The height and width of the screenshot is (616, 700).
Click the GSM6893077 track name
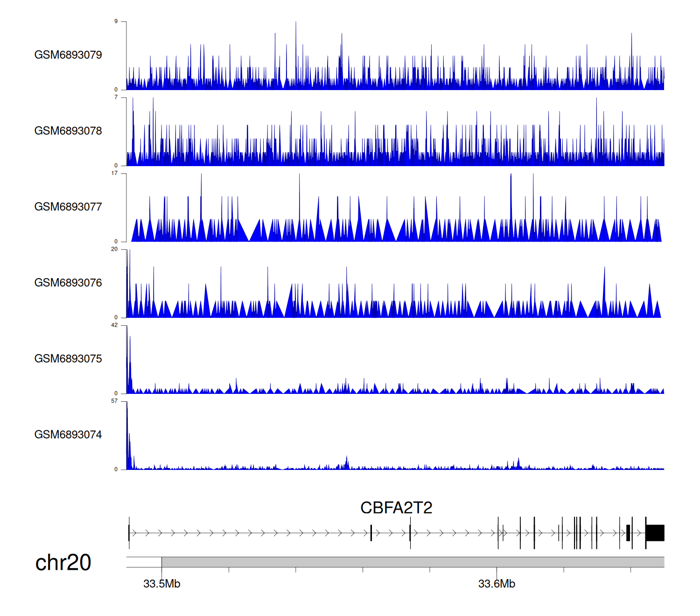(x=68, y=207)
